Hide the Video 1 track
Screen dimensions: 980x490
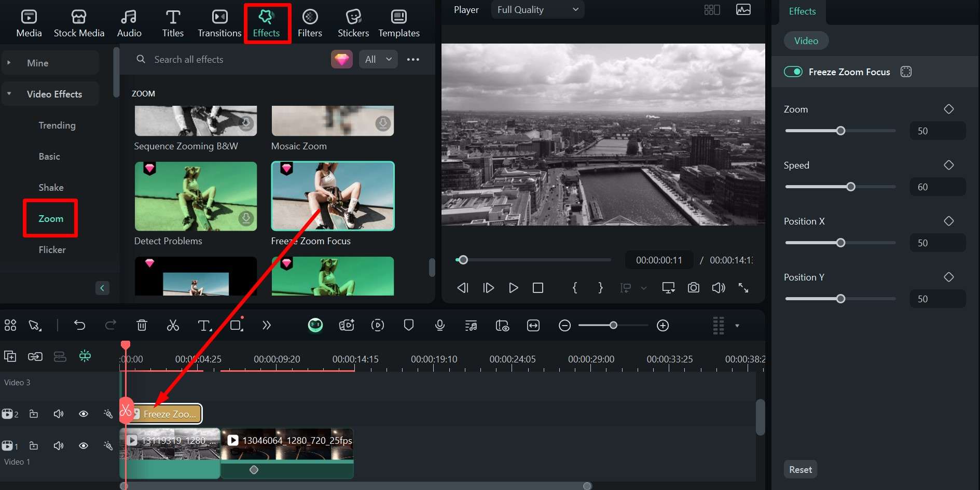point(83,445)
